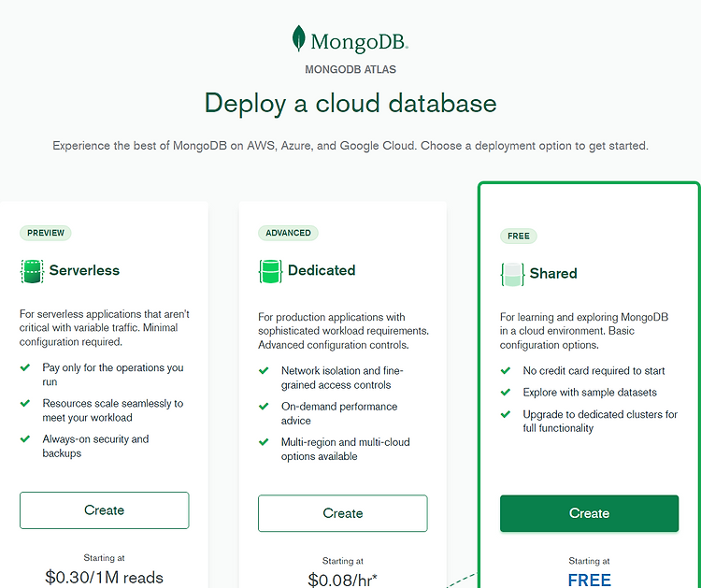Click the blue 'FREE' price text
Screen dimensions: 701x588
589,580
